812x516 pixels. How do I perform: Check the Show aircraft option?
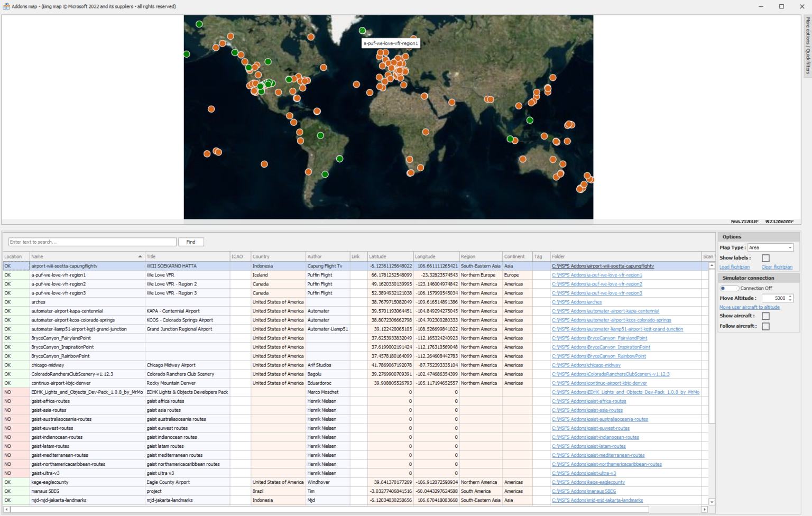tap(765, 316)
